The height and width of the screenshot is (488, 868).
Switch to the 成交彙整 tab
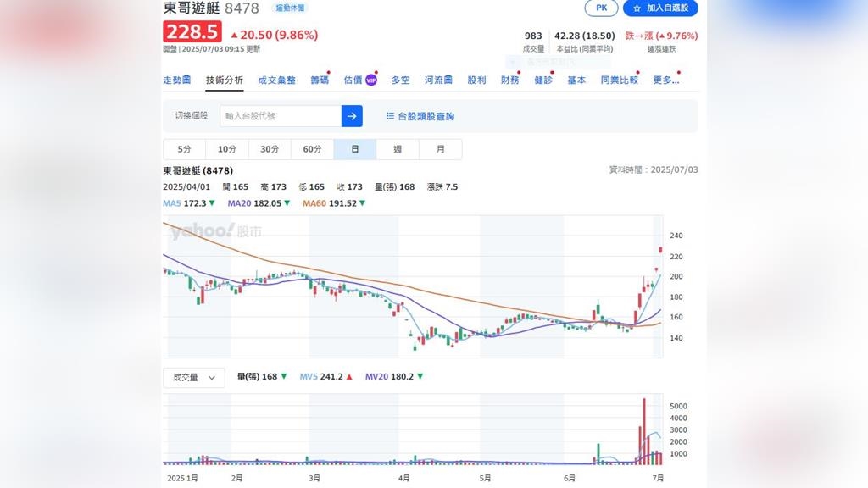276,80
